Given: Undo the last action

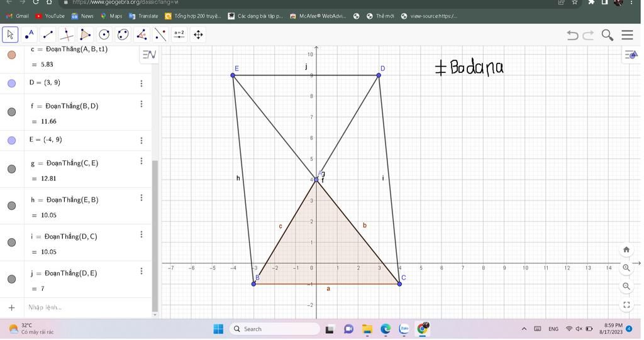Looking at the screenshot, I should click(572, 35).
